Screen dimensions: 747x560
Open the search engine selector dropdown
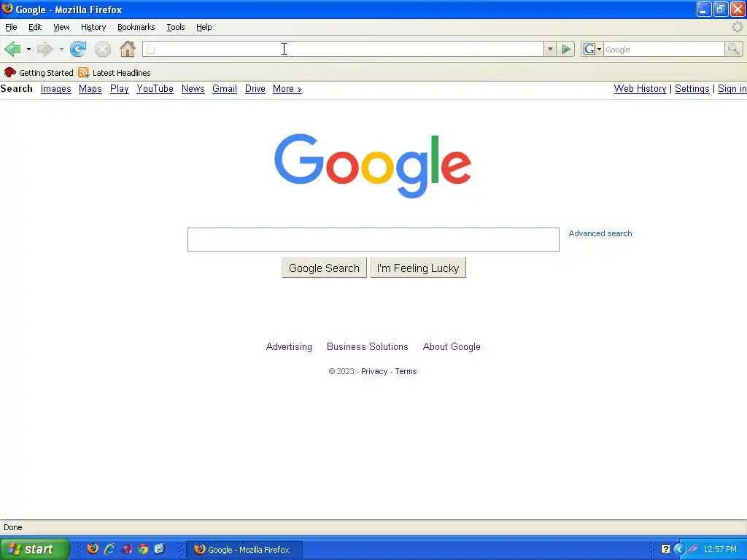[x=592, y=49]
